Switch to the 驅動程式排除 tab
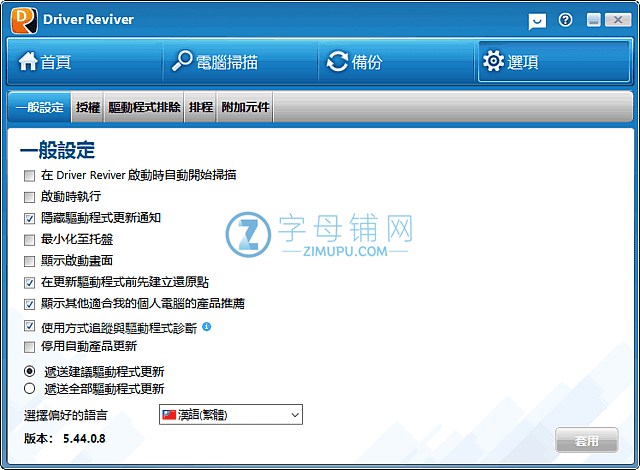 (x=143, y=107)
